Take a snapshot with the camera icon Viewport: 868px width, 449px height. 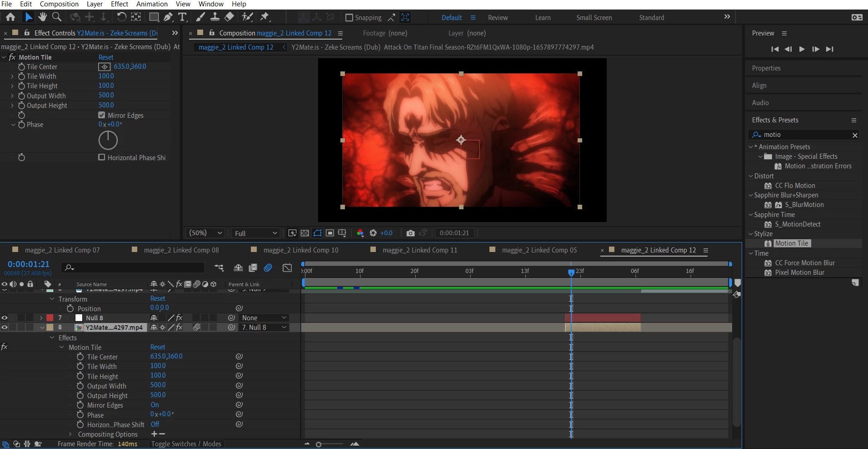coord(410,233)
